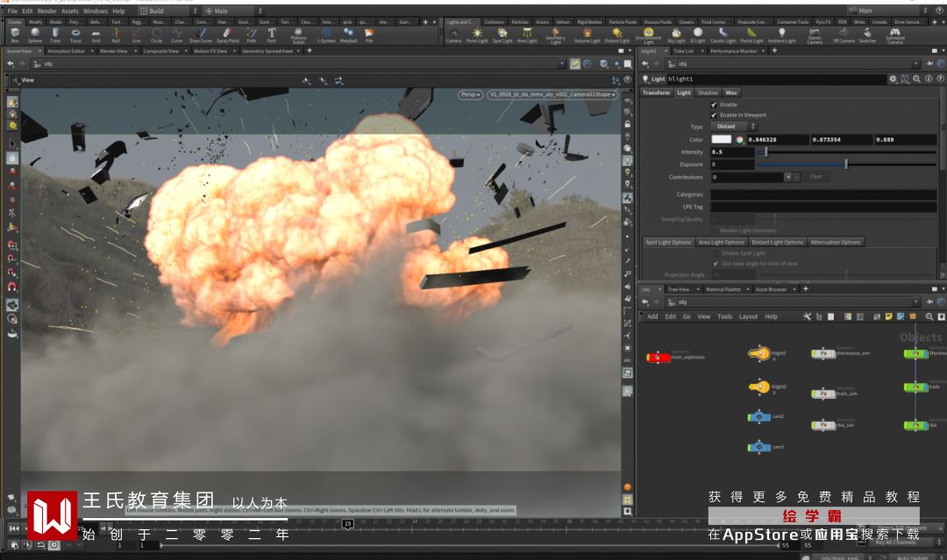947x560 pixels.
Task: Click the hlight1 node in network
Action: tap(758, 353)
